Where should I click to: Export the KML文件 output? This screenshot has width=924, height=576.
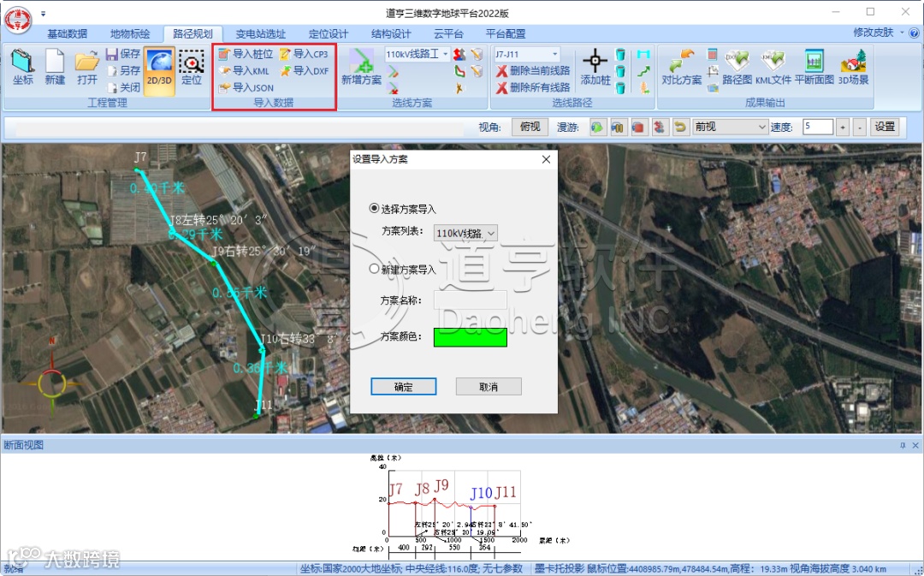click(773, 68)
